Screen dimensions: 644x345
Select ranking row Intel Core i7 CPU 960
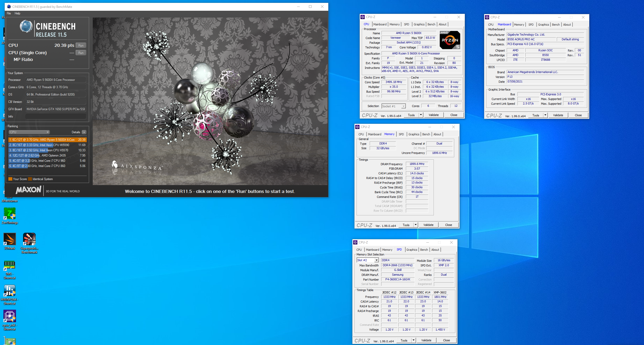point(47,161)
